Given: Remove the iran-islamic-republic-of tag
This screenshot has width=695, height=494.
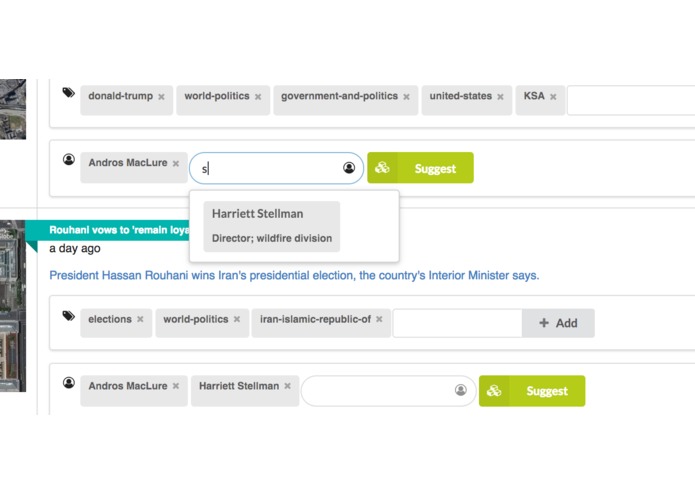Looking at the screenshot, I should point(379,319).
